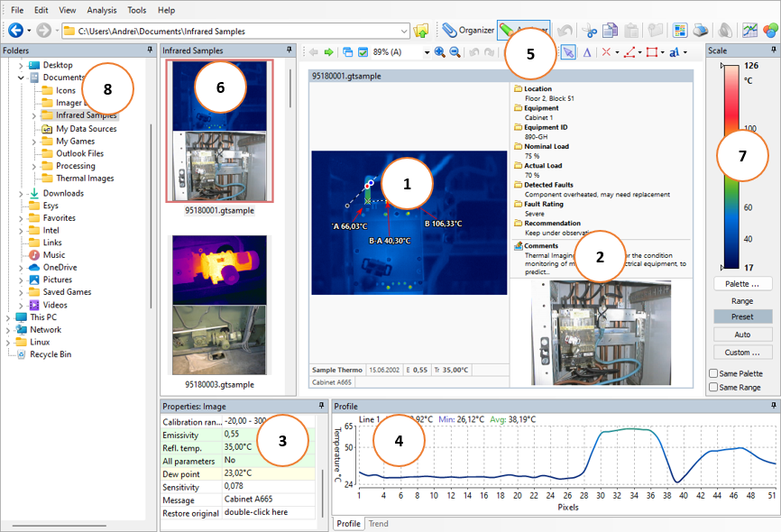Show previous image with grey arrow

tap(314, 51)
